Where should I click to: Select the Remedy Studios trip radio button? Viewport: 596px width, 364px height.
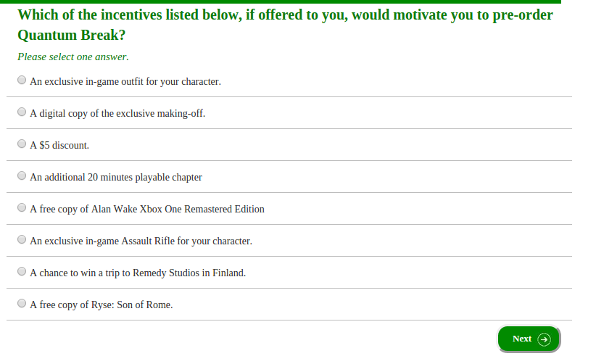coord(22,271)
